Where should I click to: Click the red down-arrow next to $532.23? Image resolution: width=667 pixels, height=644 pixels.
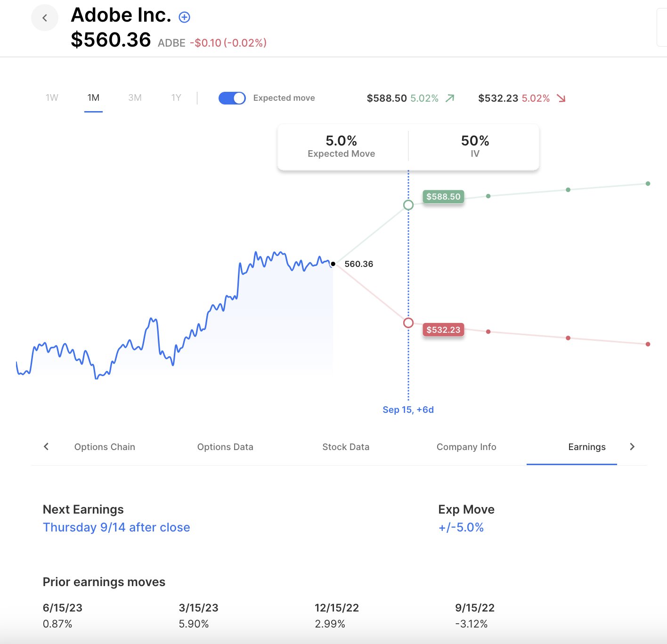(x=561, y=98)
